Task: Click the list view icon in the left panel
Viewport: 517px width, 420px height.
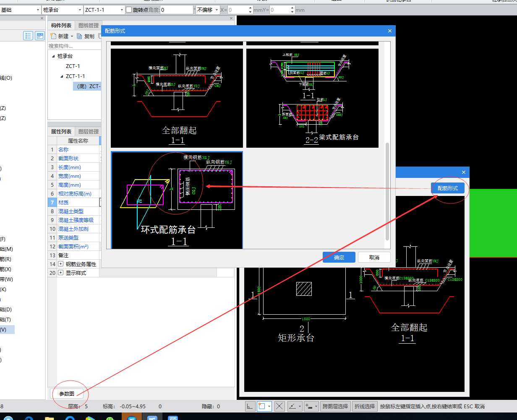Action: 28,36
